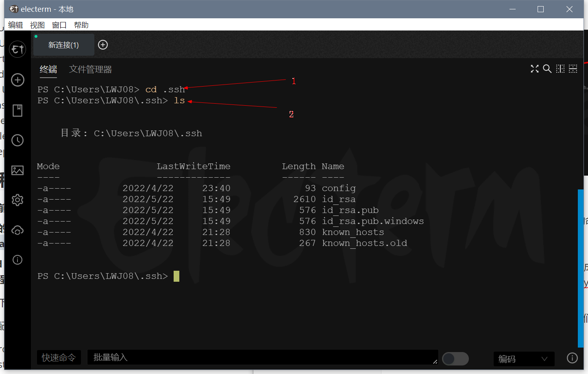This screenshot has height=374, width=588.
Task: Click the id_rsa.pub.windows file name
Action: point(373,221)
